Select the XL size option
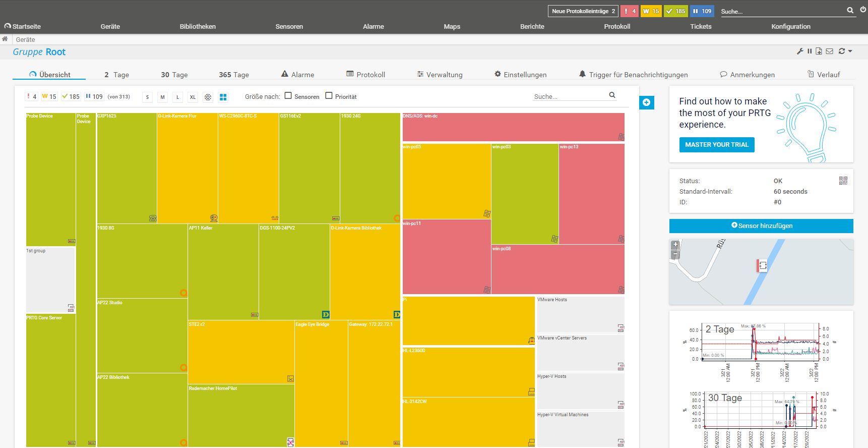 click(x=193, y=97)
